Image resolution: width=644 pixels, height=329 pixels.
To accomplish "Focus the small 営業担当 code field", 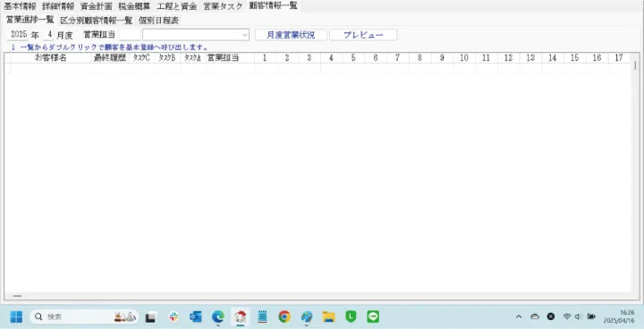I will 130,35.
